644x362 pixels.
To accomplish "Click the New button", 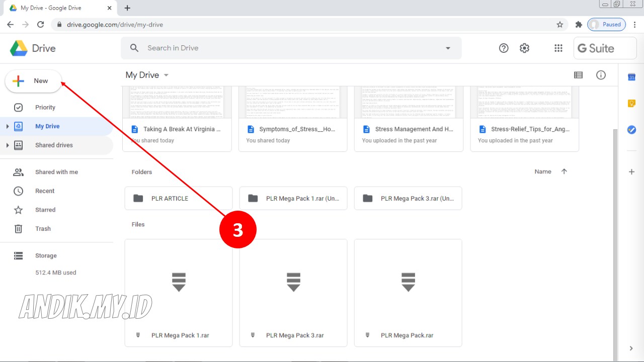I will (33, 80).
